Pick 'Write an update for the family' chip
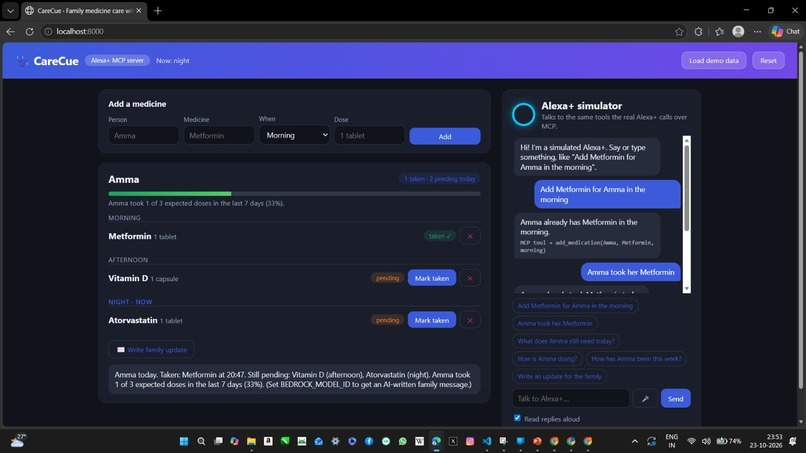806x453 pixels. pyautogui.click(x=559, y=376)
